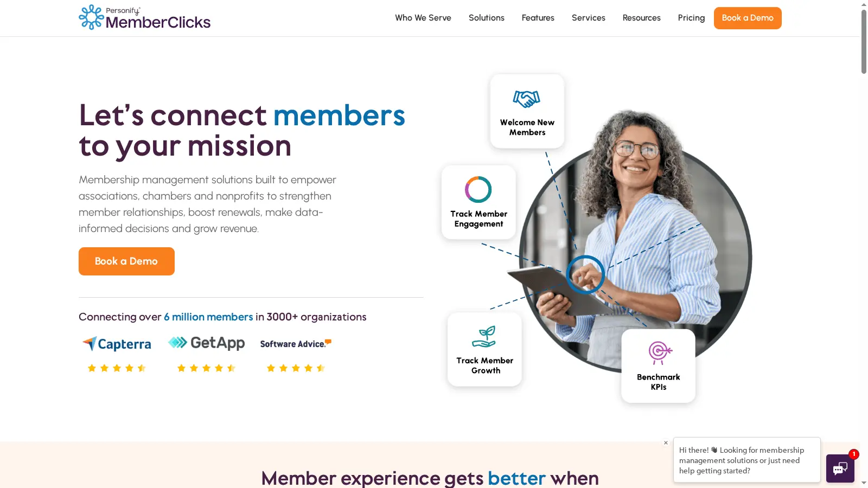
Task: Click the MemberClicks flower logo
Action: coord(90,17)
